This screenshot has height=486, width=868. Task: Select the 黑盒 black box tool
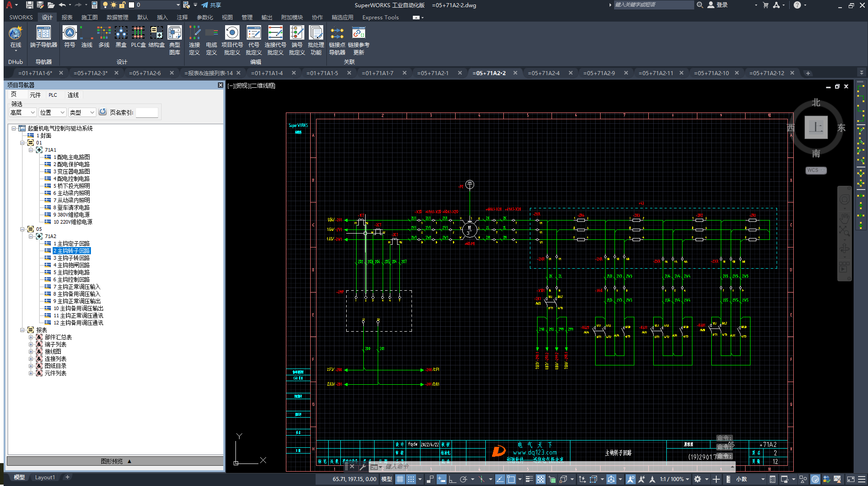coord(121,37)
